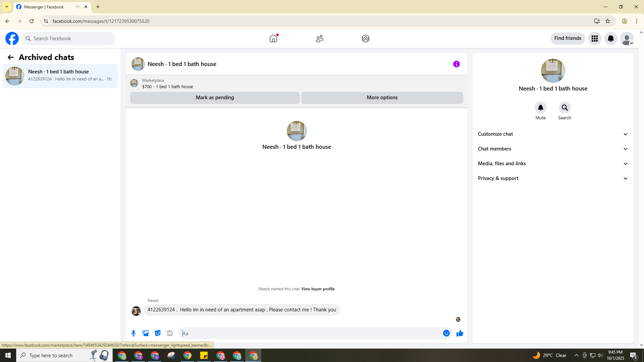644x362 pixels.
Task: Open the sticker picker icon
Action: 158,333
